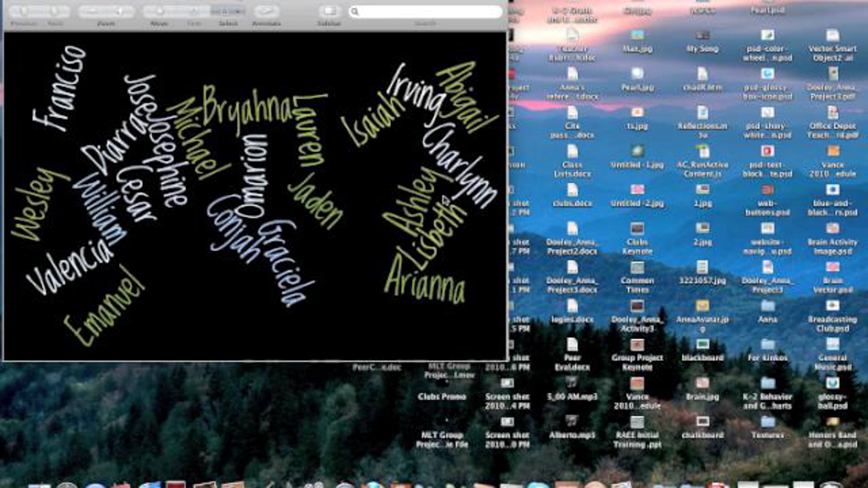Click the Zoom out (minus) button
Image resolution: width=868 pixels, height=488 pixels.
(92, 12)
